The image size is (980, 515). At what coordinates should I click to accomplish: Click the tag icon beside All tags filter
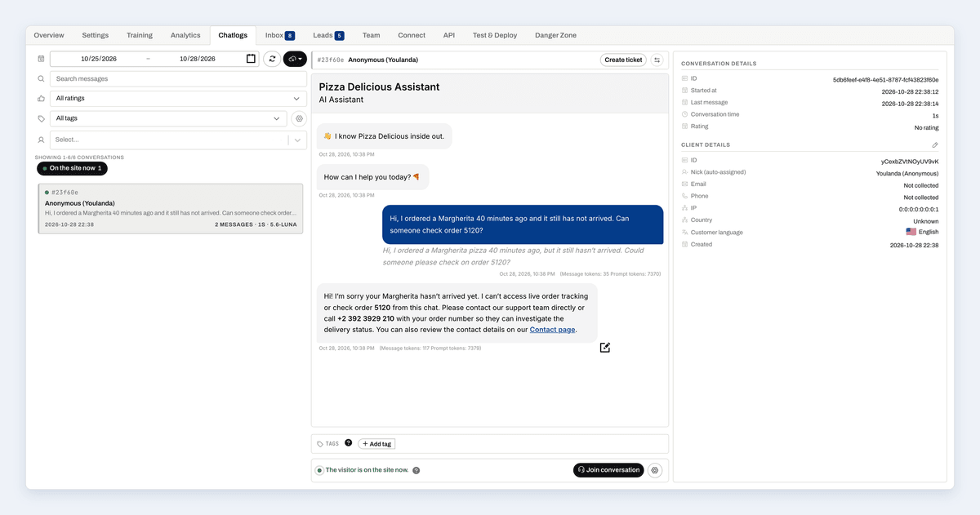point(41,118)
